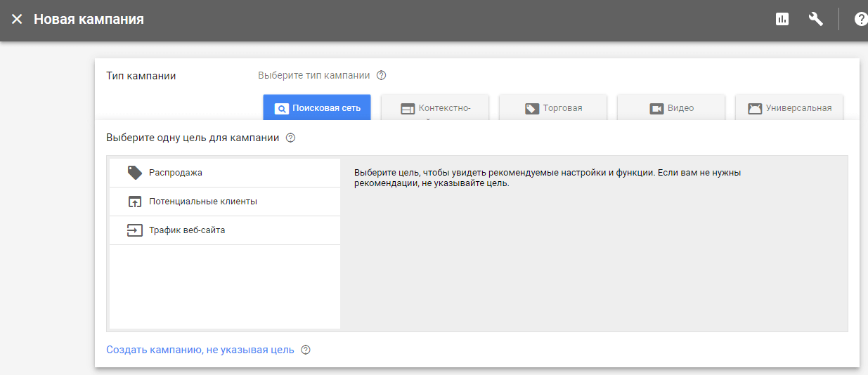
Task: Click Создать кампанию, не указывая цель link
Action: [x=200, y=350]
